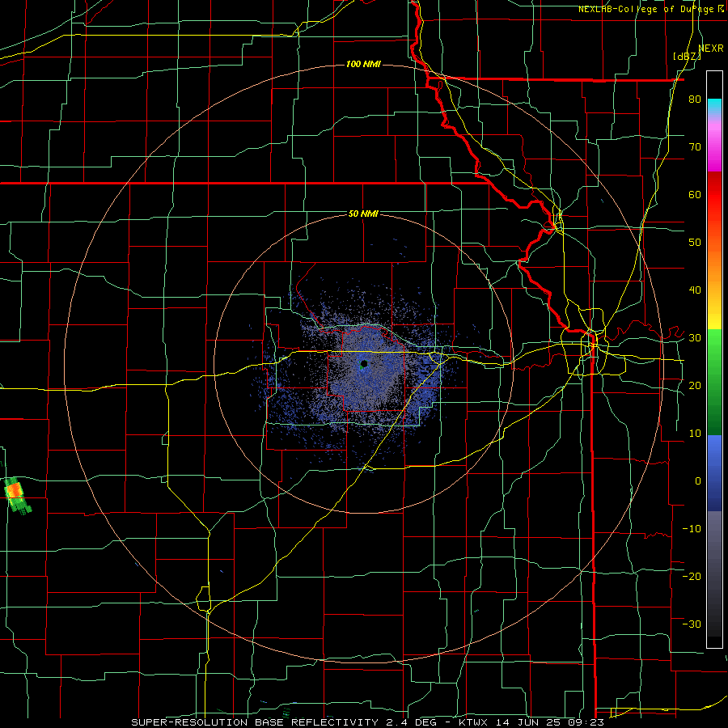728x728 pixels.
Task: Click the 20 dBZ scale value
Action: 695,385
